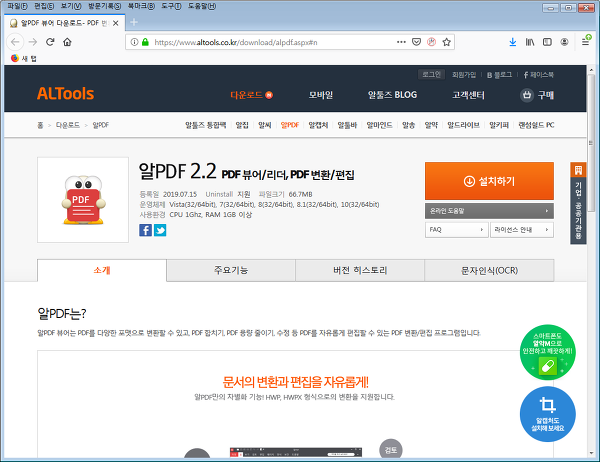
Task: Expand the 온라인 도움말 link
Action: click(x=489, y=211)
